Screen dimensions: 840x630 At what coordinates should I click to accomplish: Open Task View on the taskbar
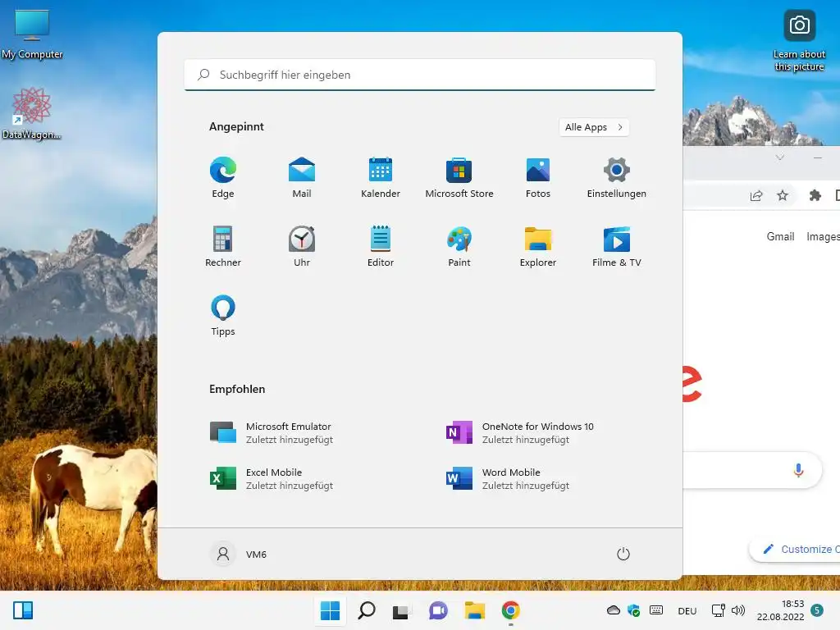[x=402, y=610]
